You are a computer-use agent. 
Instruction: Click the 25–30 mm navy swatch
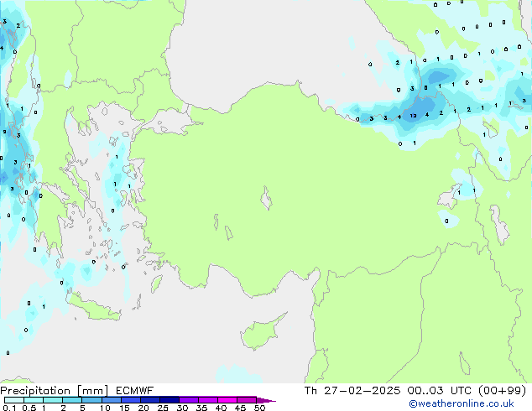point(170,400)
